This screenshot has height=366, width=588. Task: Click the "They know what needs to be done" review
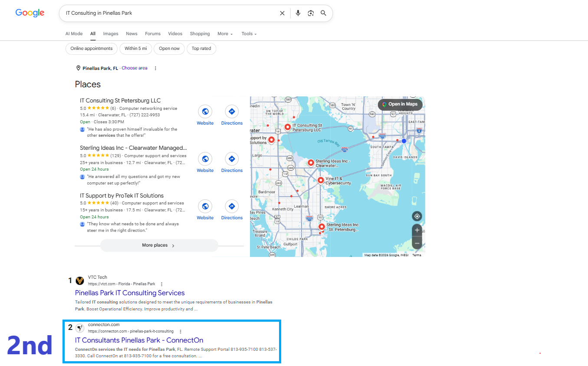133,227
